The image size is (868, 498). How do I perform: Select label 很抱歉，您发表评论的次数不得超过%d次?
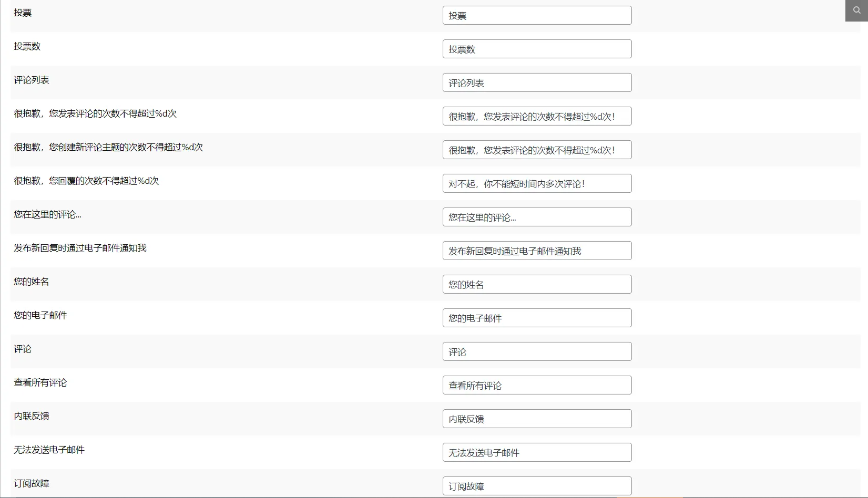click(95, 113)
